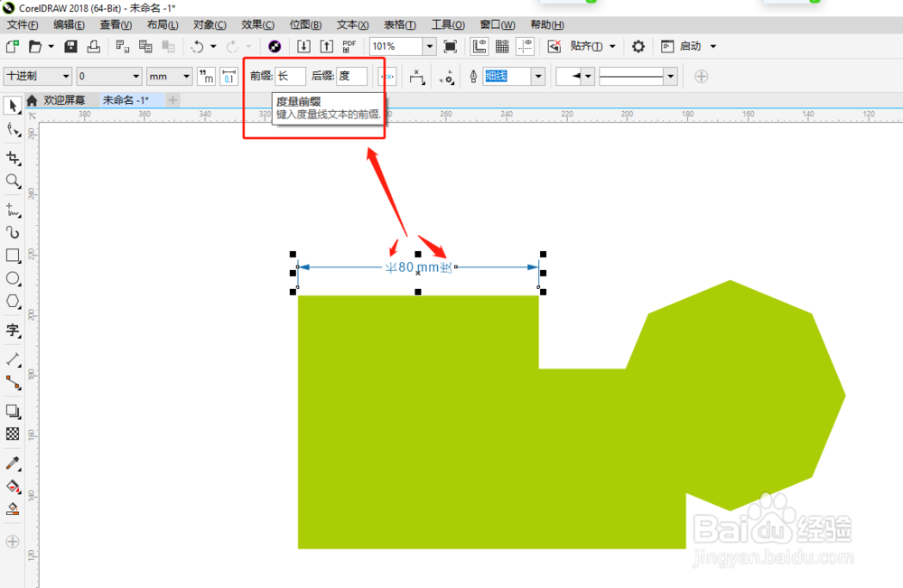The height and width of the screenshot is (588, 903).
Task: Open the zoom level 101% dropdown
Action: [x=430, y=47]
